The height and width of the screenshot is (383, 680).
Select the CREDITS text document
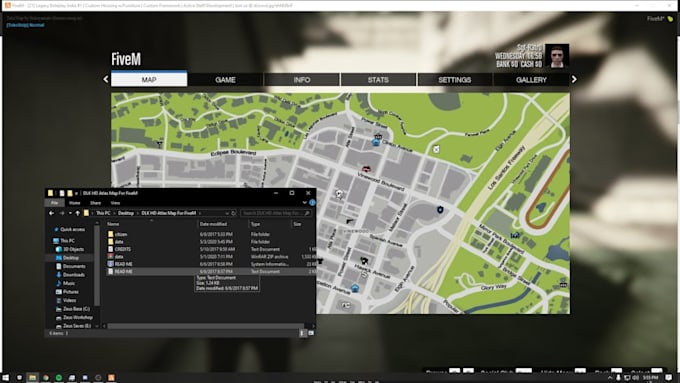pyautogui.click(x=123, y=249)
